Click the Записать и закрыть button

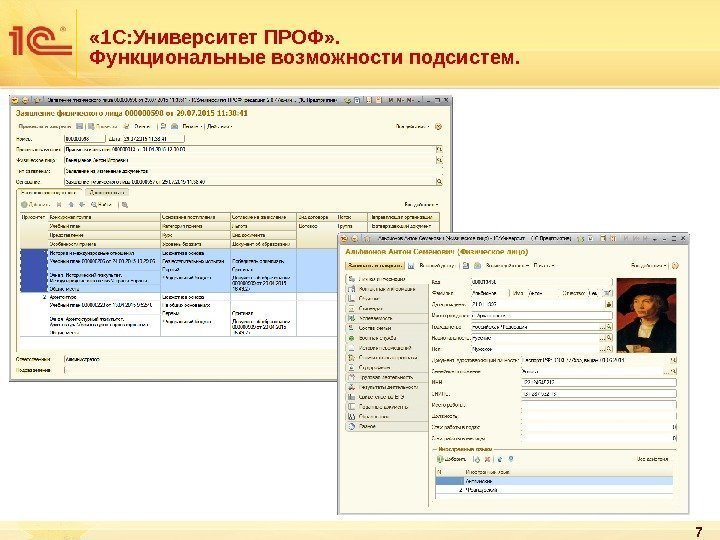[x=375, y=265]
